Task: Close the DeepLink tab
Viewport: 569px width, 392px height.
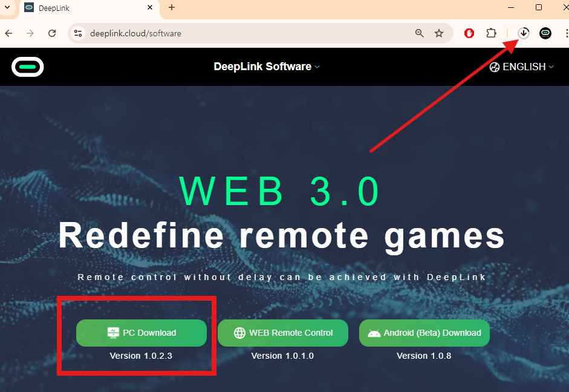Action: tap(150, 8)
